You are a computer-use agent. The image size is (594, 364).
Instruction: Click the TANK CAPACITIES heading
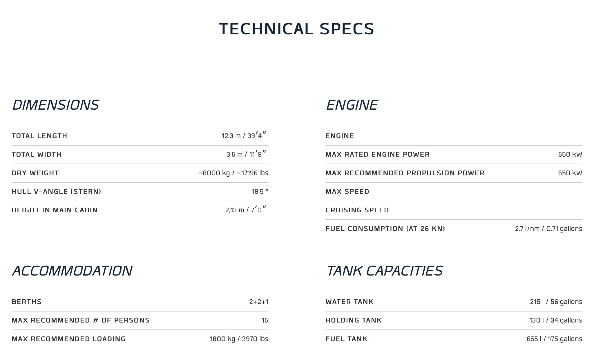(x=384, y=271)
